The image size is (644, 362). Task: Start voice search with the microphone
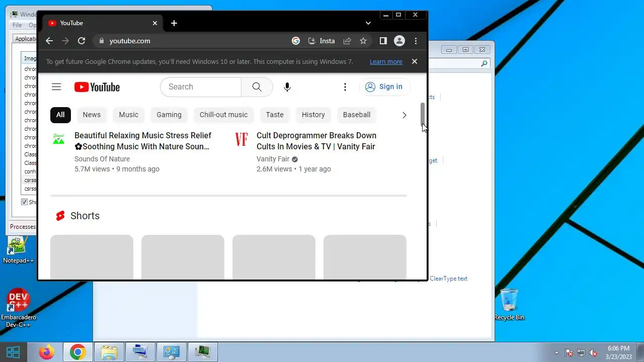click(x=287, y=87)
